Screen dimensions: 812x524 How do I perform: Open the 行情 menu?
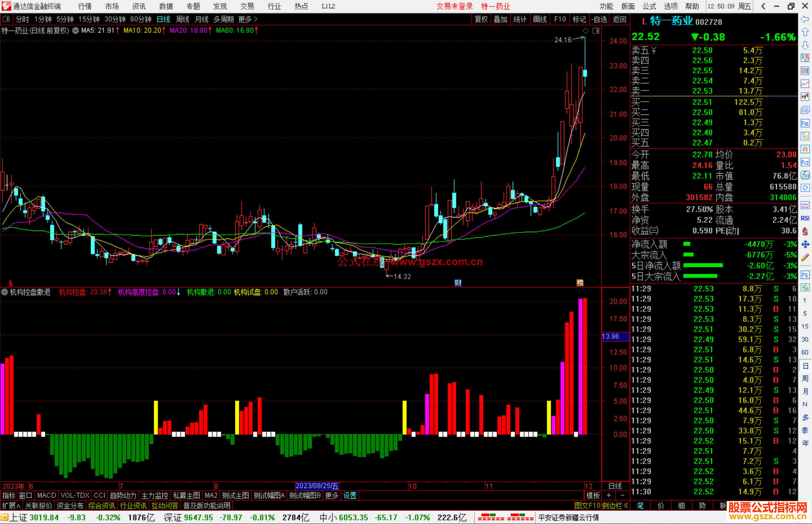[x=85, y=6]
